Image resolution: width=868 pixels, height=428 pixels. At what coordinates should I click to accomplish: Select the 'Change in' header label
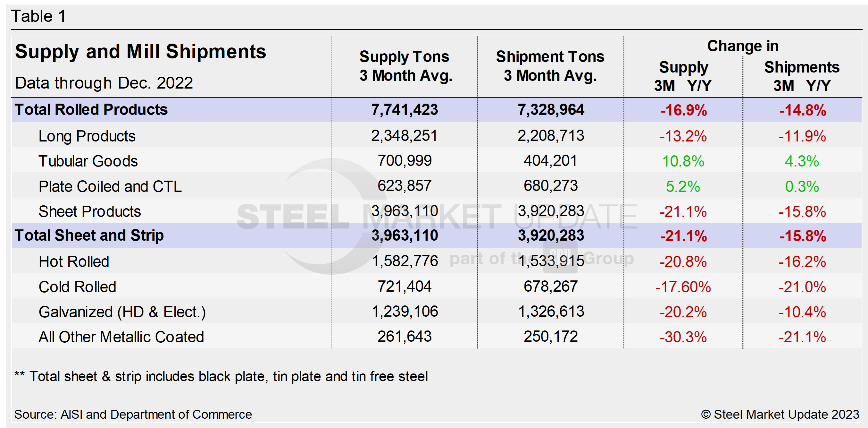click(x=743, y=46)
